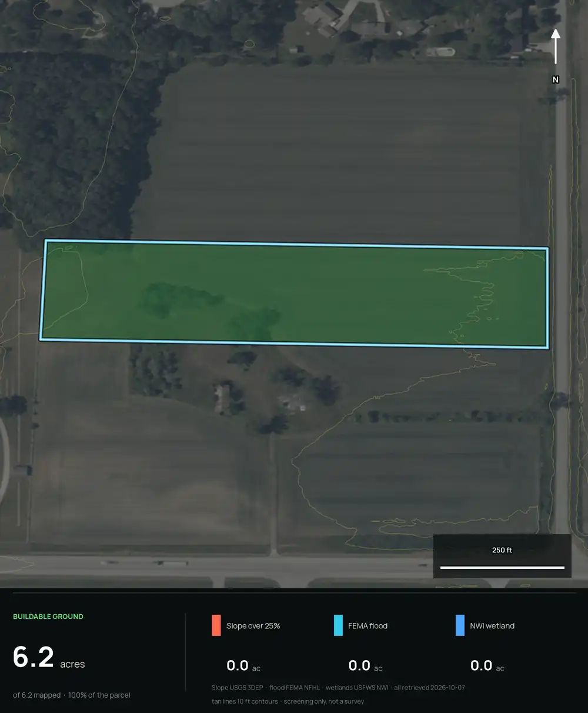Click the Slope over 25% label

[253, 626]
